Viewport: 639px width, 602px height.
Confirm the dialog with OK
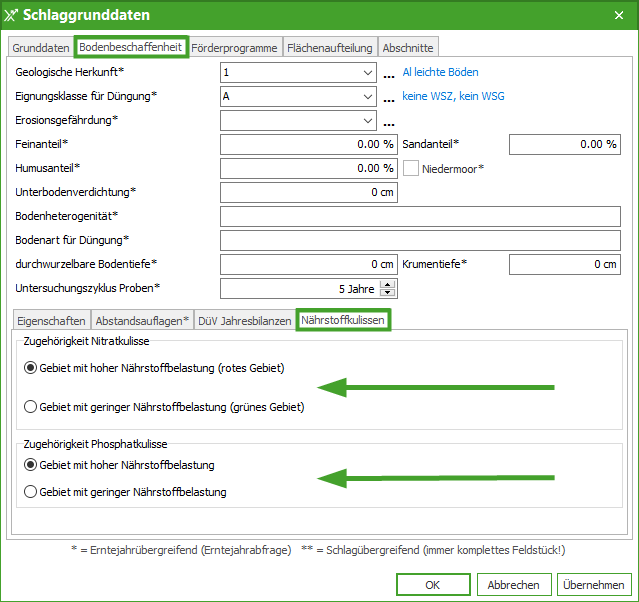point(432,585)
